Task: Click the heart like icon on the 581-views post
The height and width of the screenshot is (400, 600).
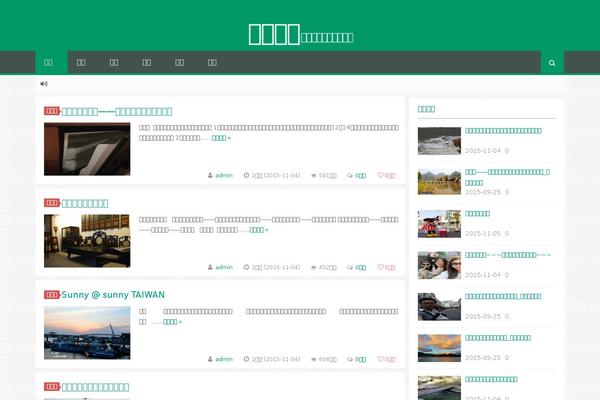Action: point(380,175)
